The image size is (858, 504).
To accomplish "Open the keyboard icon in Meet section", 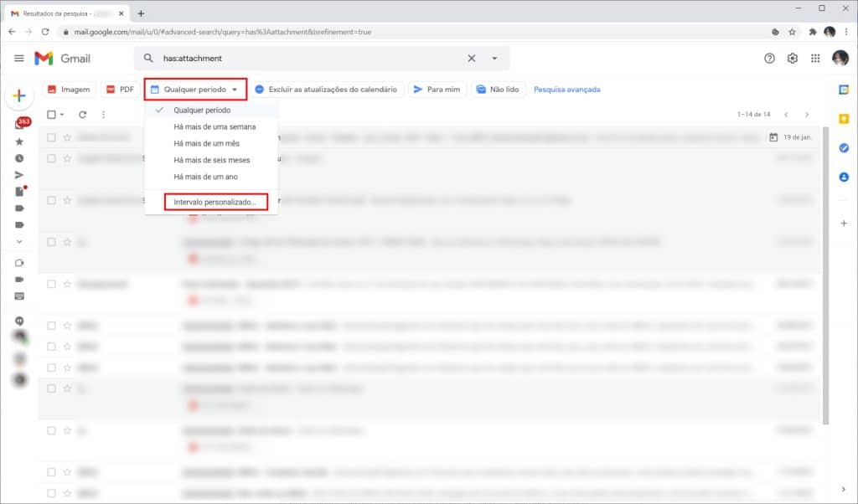I will pos(19,296).
